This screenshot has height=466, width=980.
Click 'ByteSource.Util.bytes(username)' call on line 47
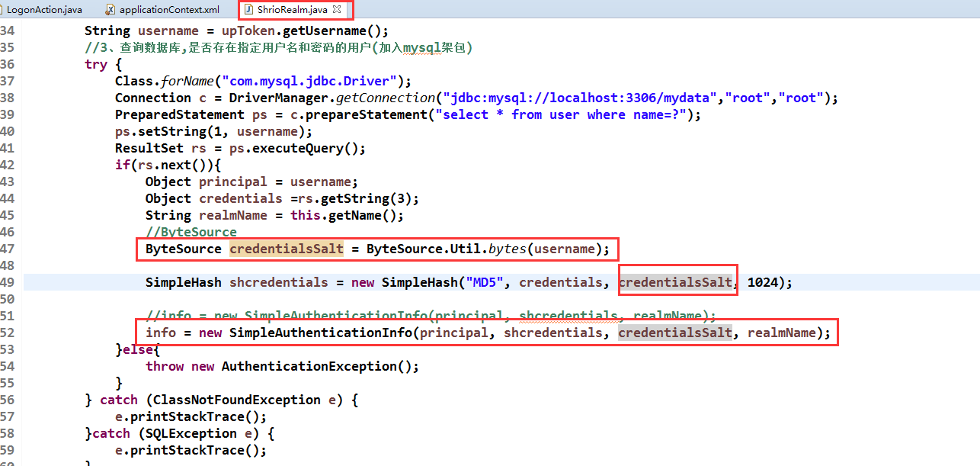(x=485, y=249)
